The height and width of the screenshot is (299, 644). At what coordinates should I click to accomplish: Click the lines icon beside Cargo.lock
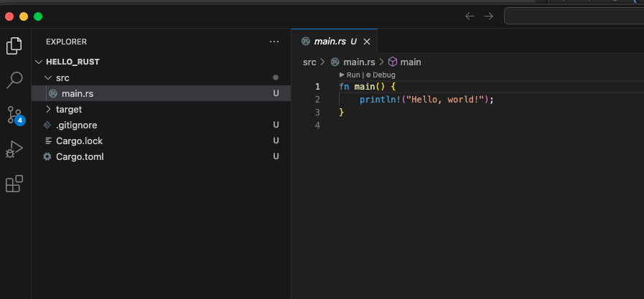[49, 141]
